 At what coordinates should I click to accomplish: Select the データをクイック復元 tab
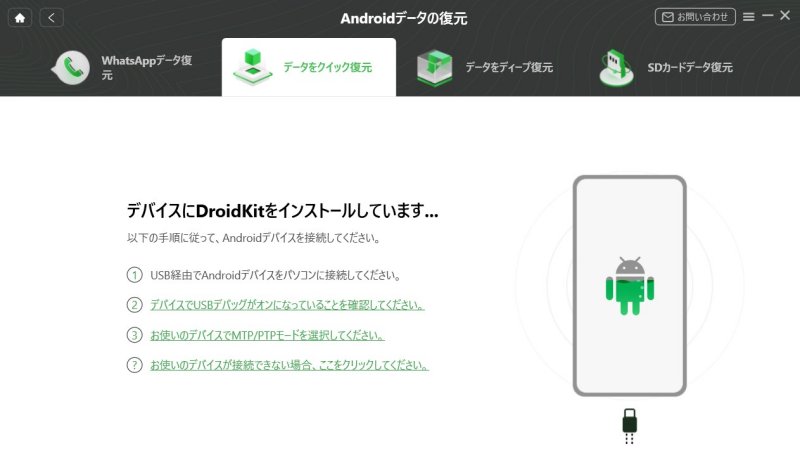(309, 67)
